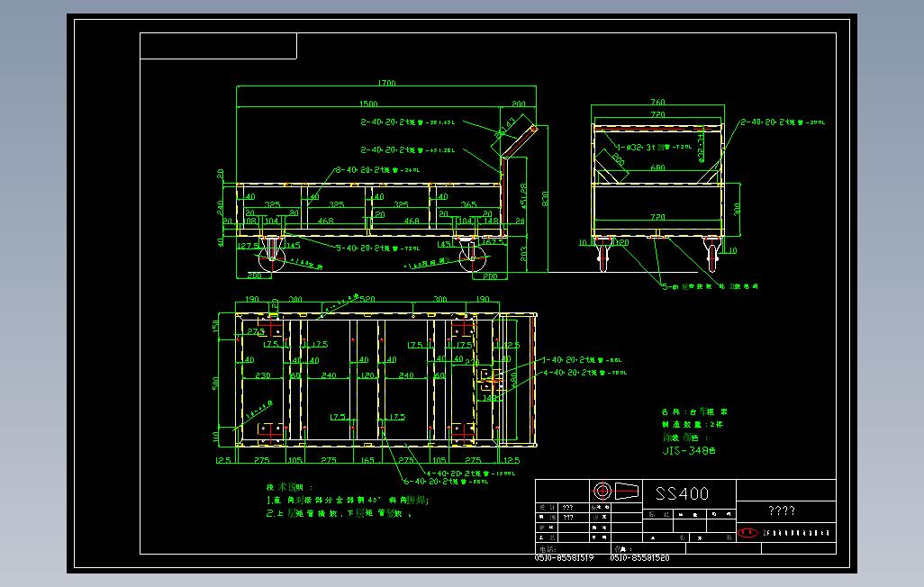
Task: Select the ???? title text in title block
Action: point(782,511)
